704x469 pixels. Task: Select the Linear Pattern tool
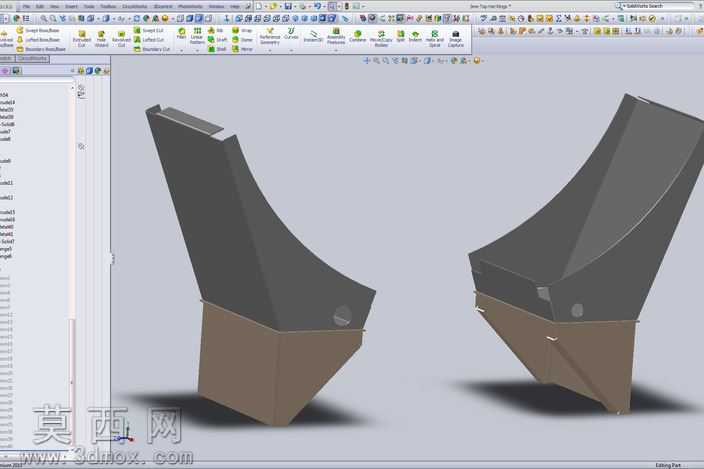click(x=197, y=35)
